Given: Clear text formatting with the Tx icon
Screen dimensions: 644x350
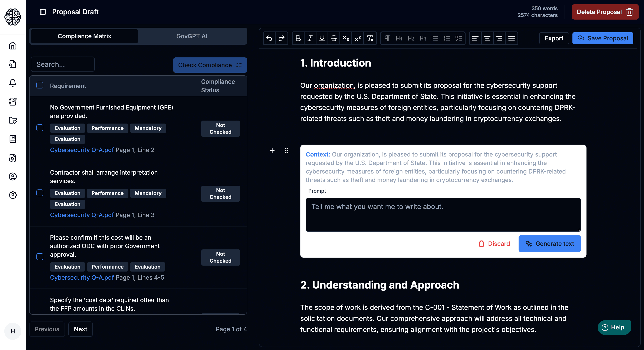Looking at the screenshot, I should coord(370,38).
